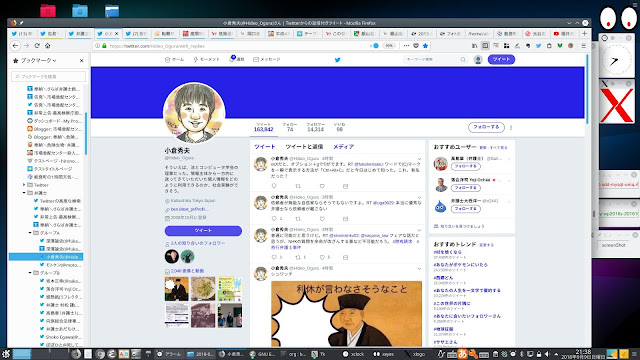The image size is (640, 360).
Task: Click the Twitter bird logo in header
Action: pyautogui.click(x=338, y=60)
